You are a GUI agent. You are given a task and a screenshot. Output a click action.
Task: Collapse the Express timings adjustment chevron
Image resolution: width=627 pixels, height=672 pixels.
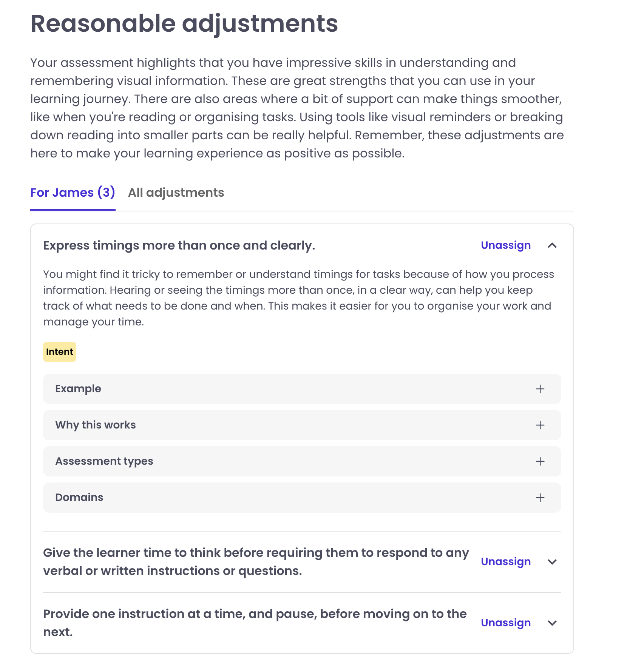[552, 245]
